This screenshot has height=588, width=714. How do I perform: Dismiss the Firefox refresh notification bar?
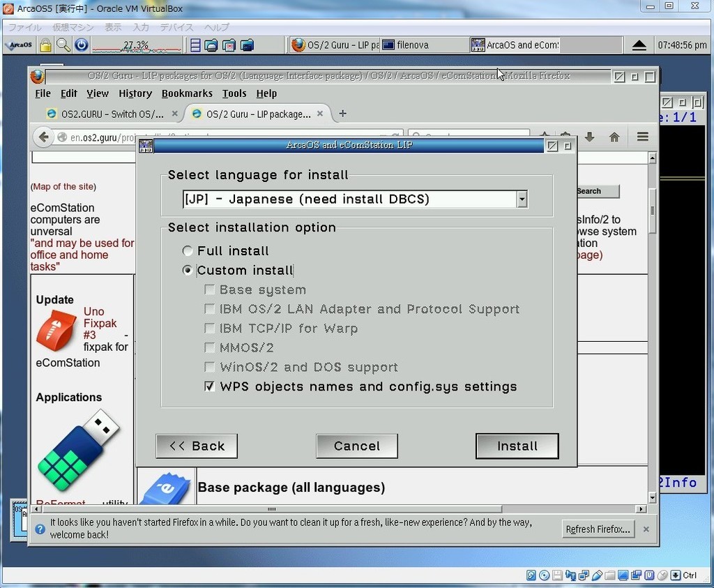coord(646,529)
